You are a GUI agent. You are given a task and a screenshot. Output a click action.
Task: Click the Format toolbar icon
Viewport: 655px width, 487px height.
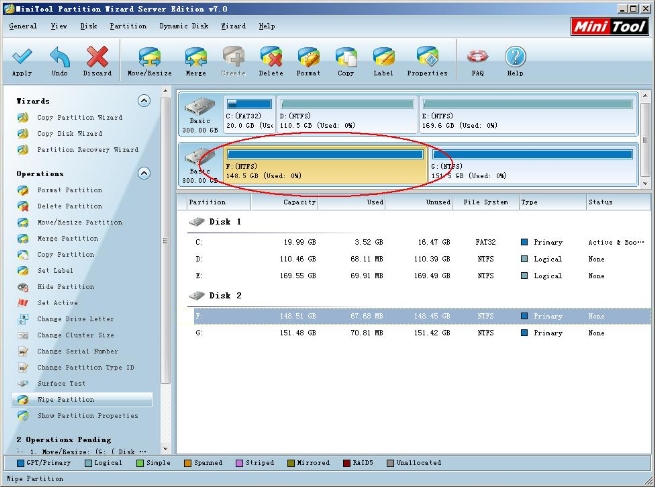pyautogui.click(x=309, y=57)
